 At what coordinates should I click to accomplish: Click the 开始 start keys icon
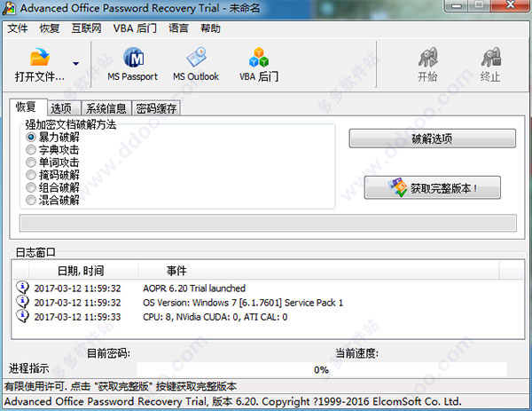point(427,57)
